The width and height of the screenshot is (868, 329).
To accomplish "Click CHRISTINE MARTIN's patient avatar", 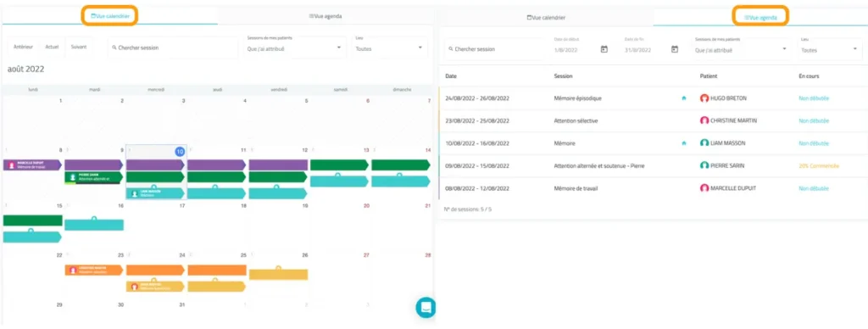I will point(704,120).
